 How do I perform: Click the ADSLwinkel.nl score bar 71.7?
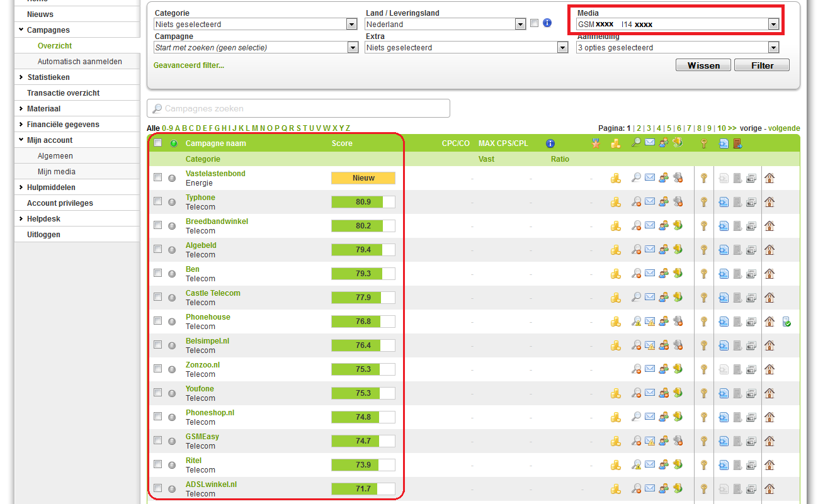[x=363, y=489]
